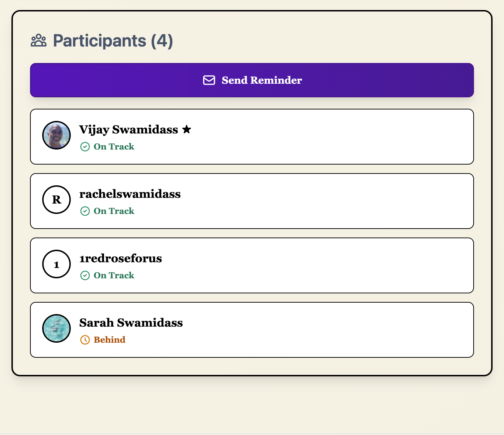The width and height of the screenshot is (504, 435).
Task: Select the Sarah Swamidass name
Action: point(131,323)
